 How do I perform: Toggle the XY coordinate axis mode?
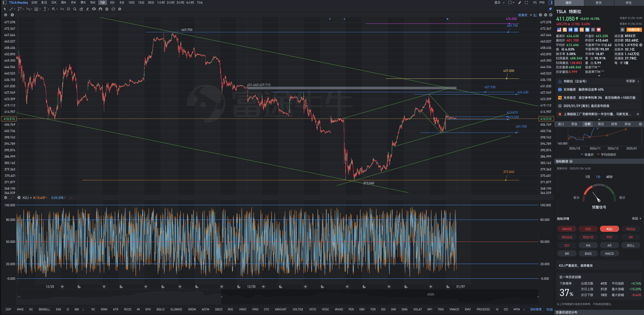click(535, 15)
